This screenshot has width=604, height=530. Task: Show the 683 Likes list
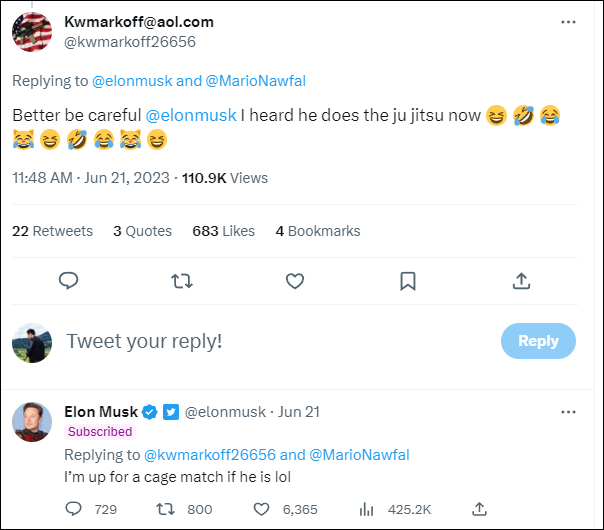point(223,231)
